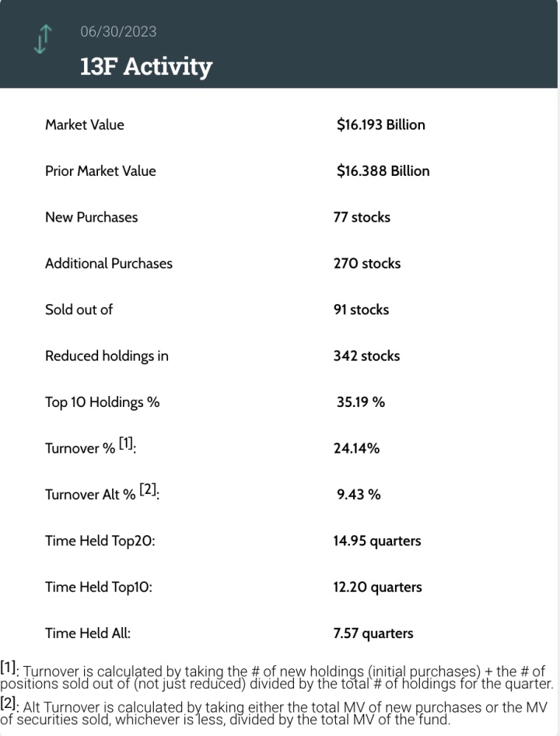Select the 24.14% turnover value
This screenshot has width=560, height=736.
pyautogui.click(x=356, y=448)
